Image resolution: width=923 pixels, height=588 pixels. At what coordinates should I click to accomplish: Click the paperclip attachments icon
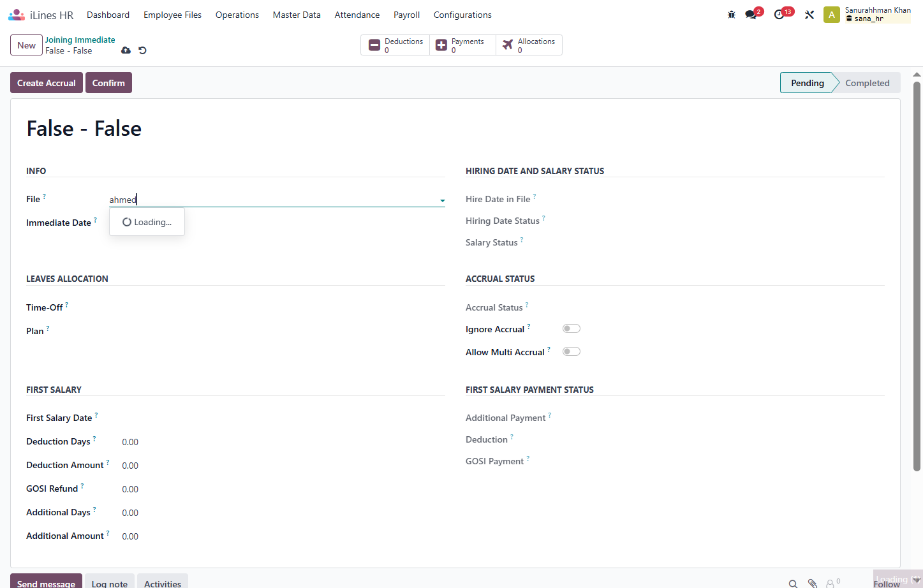coord(813,584)
